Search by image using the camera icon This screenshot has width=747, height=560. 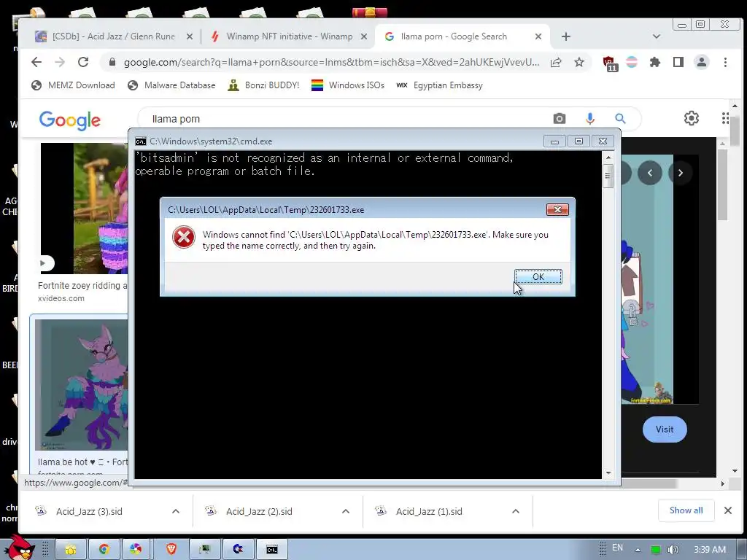point(560,119)
